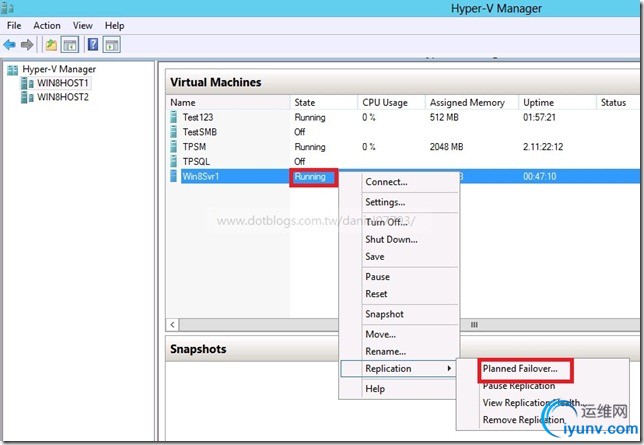
Task: Sort by the Name column header
Action: click(228, 103)
